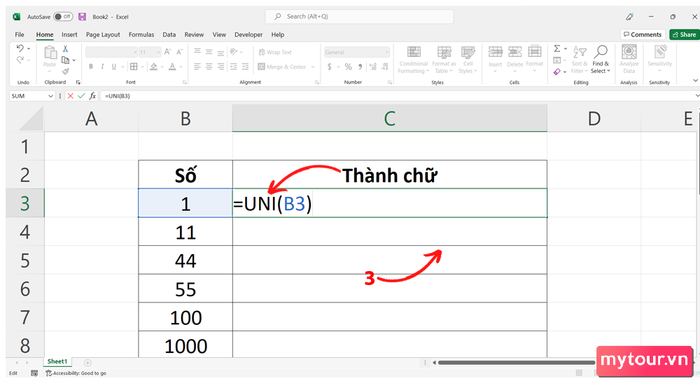
Task: Collapse the ribbon with chevron
Action: coord(695,81)
